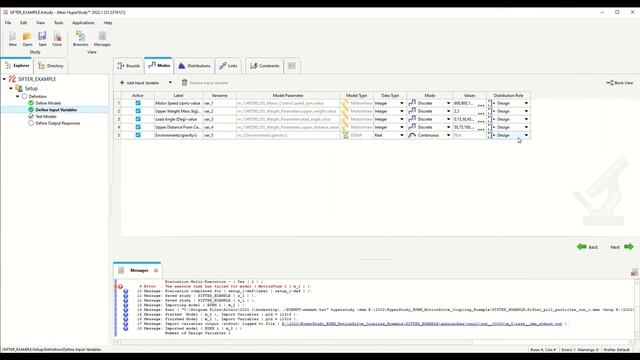Open Distribution Role dropdown for Environments gravity row
640x360 pixels.
point(526,135)
